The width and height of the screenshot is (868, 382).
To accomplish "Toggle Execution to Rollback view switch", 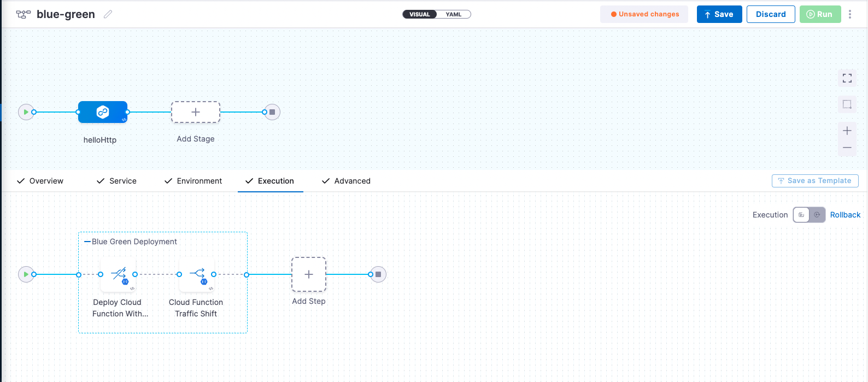I will click(x=809, y=215).
